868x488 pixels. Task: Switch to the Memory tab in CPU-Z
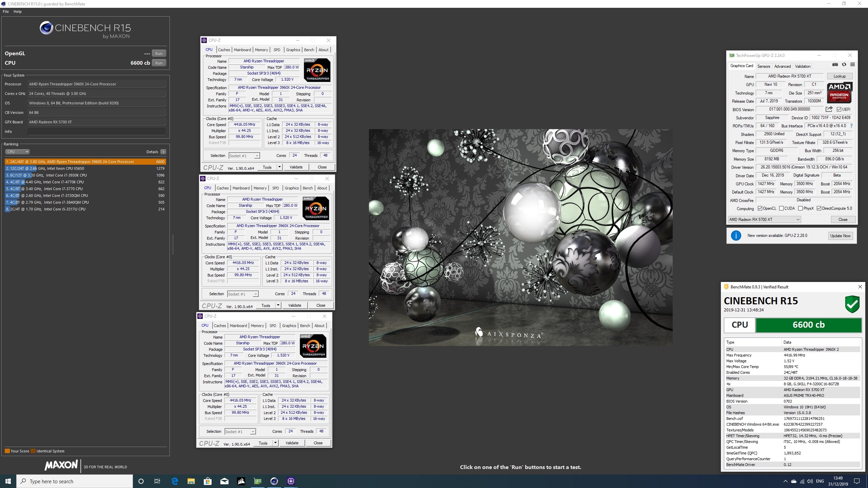click(x=261, y=49)
